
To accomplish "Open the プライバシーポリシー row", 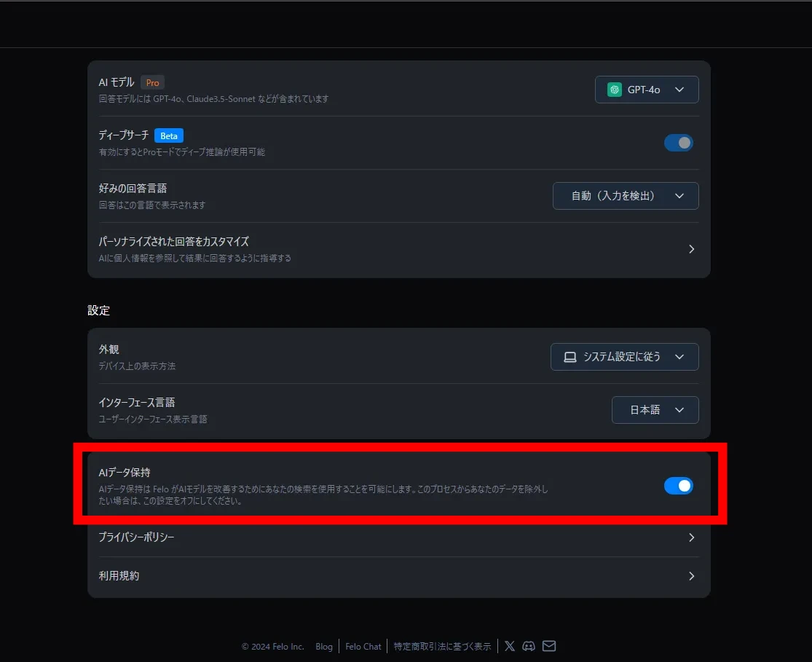I will [x=399, y=537].
